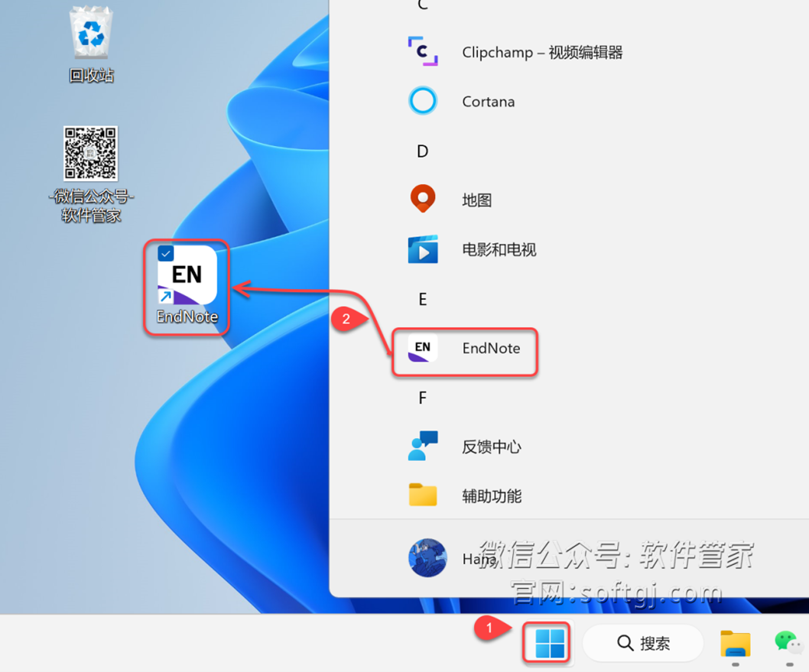Jump via the letter E header

click(423, 299)
